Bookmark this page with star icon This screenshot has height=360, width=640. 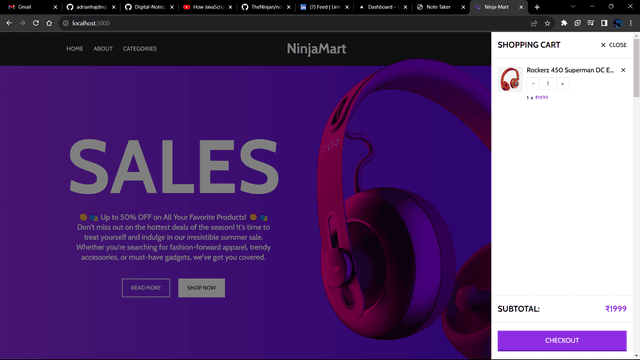pyautogui.click(x=547, y=23)
